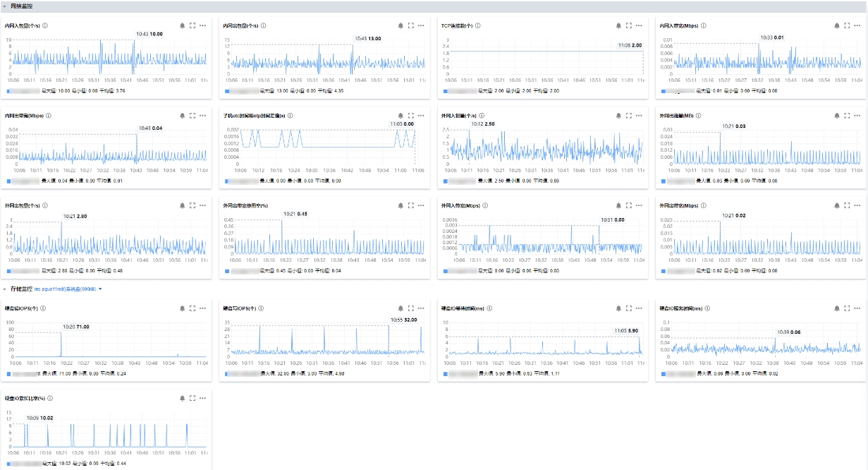Open fullscreen view of 内网出包量 chart
Image resolution: width=868 pixels, height=470 pixels.
pyautogui.click(x=411, y=25)
